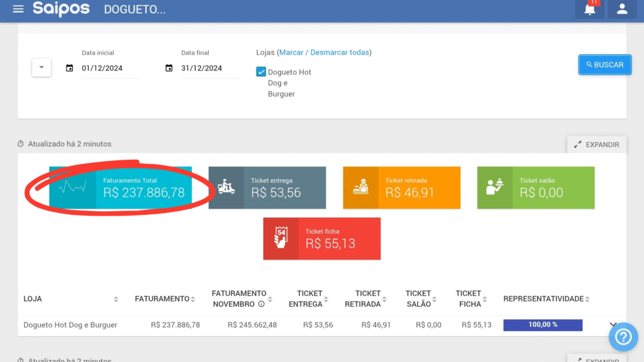Sort the table by Loja column
644x362 pixels.
(116, 299)
